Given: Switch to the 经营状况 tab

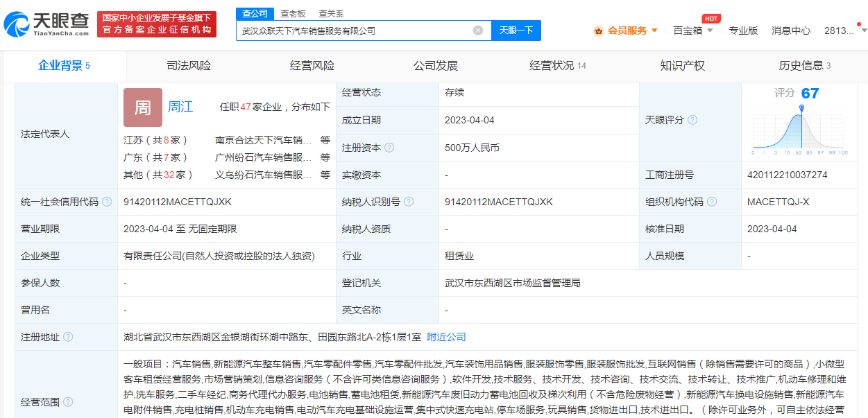Looking at the screenshot, I should pos(558,66).
